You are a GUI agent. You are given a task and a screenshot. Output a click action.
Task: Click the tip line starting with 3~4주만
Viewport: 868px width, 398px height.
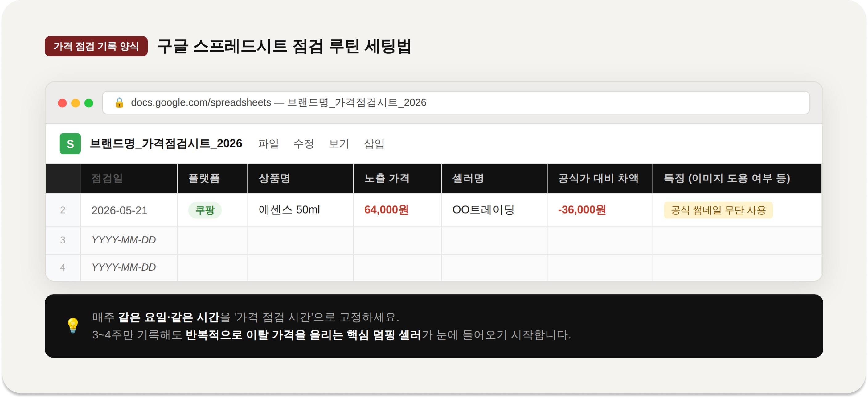tap(332, 335)
